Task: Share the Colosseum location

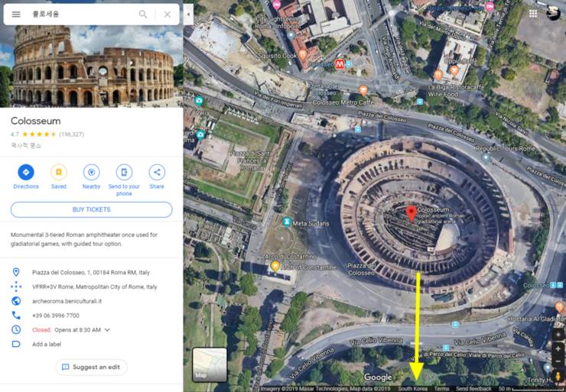Action: pyautogui.click(x=157, y=173)
